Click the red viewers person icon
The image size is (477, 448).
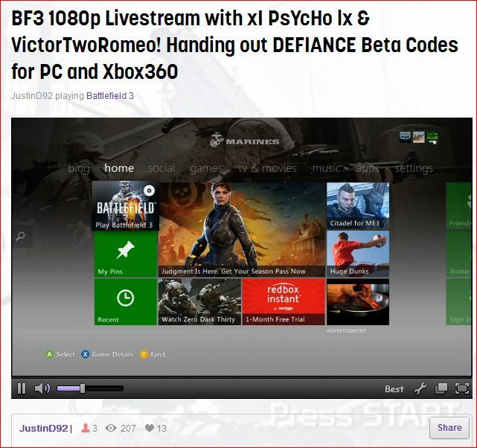(x=86, y=428)
